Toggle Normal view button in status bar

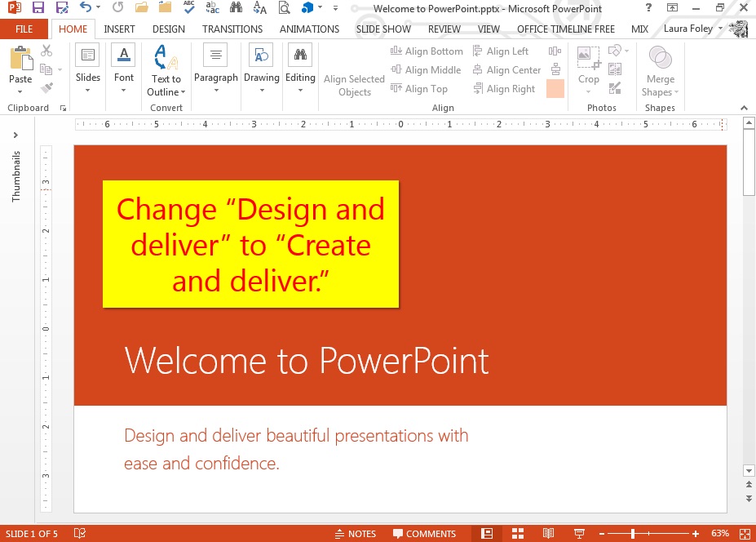[x=487, y=533]
